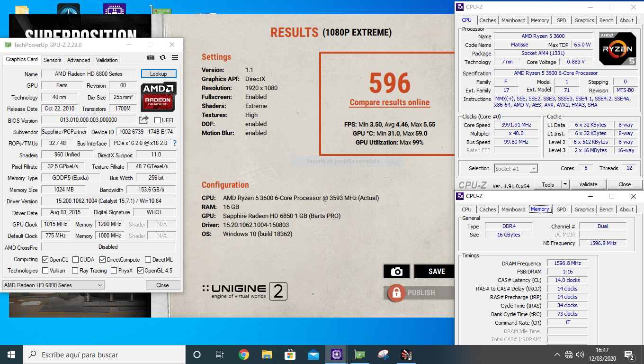Toggle the DirectCompute checkbox
The width and height of the screenshot is (644, 364).
[102, 259]
